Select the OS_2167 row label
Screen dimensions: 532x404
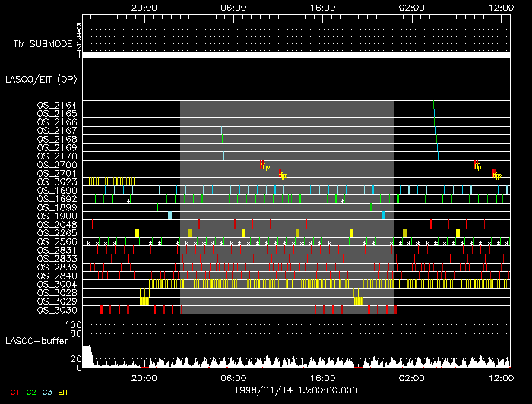tap(57, 131)
